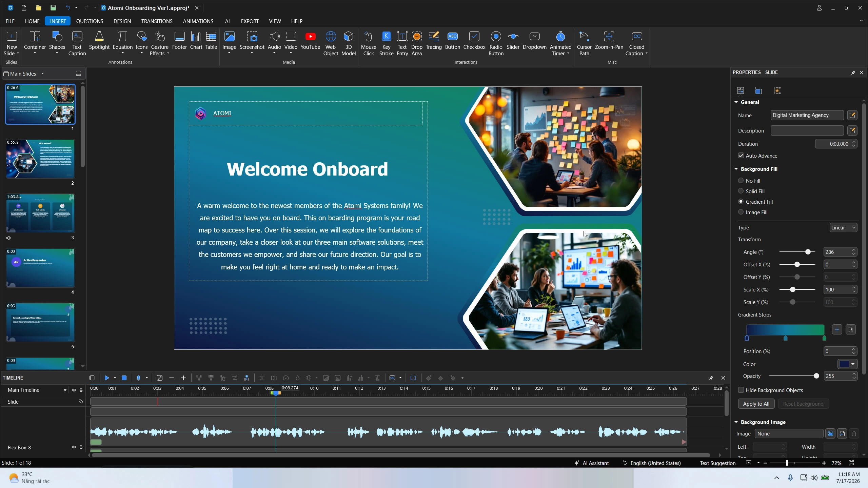Insert a Checkbox object
The width and height of the screenshot is (868, 488).
474,41
